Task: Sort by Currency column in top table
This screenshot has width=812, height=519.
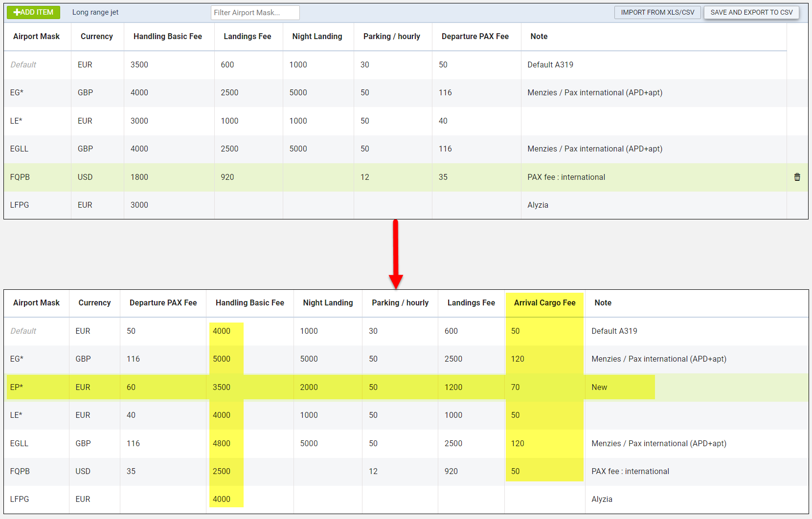Action: point(97,36)
